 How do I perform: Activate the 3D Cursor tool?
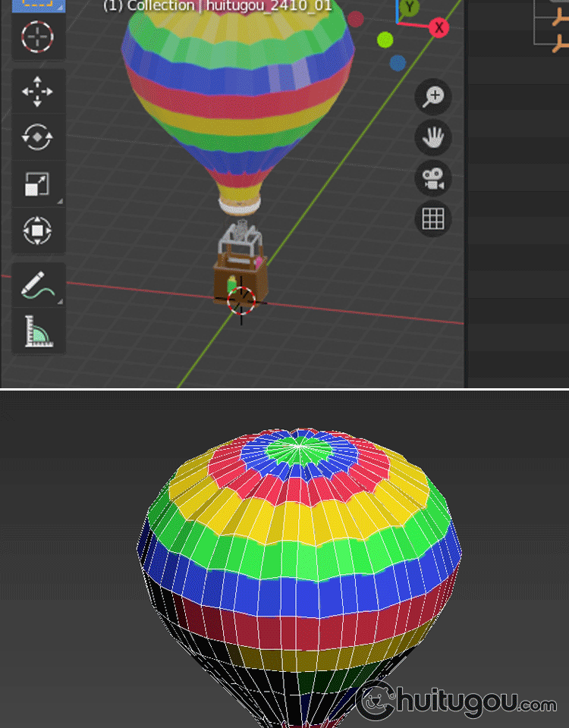(38, 36)
